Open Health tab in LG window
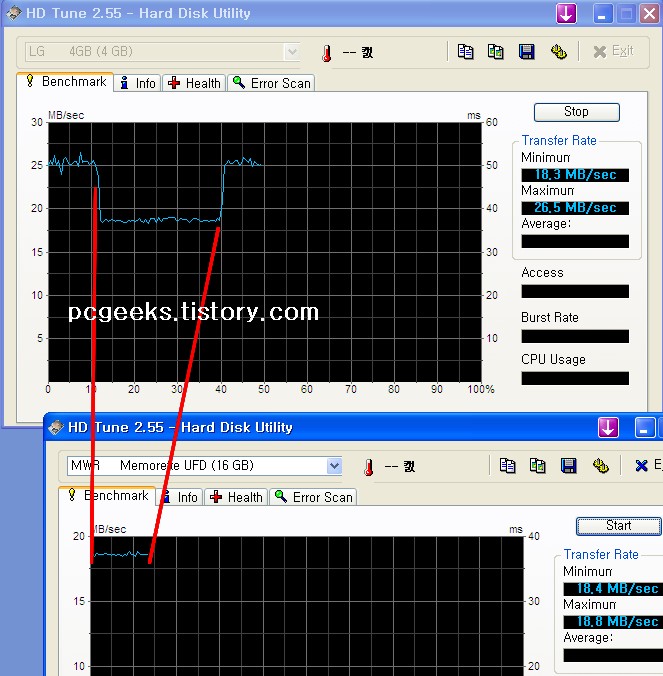Viewport: 663px width, 676px height. pos(194,83)
